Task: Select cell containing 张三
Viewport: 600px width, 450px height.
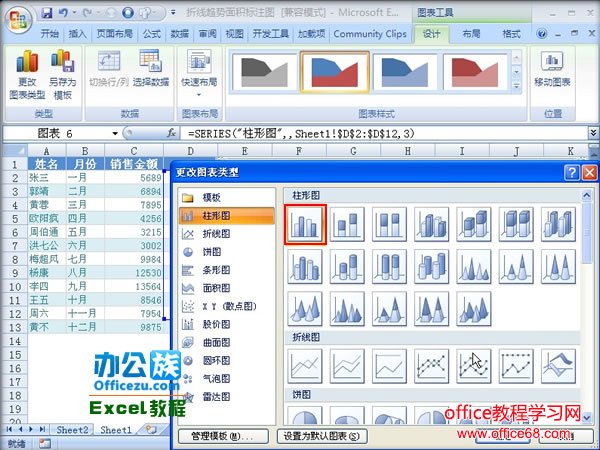Action: [x=47, y=178]
